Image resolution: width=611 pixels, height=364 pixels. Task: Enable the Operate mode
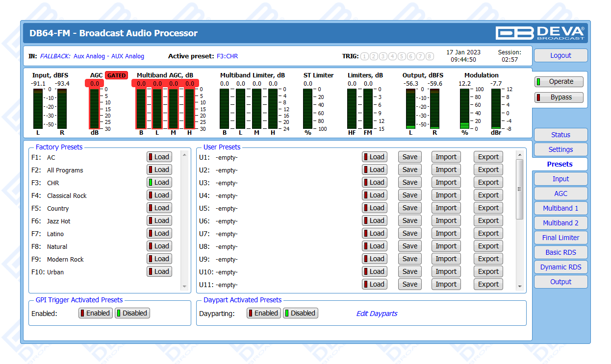click(559, 82)
